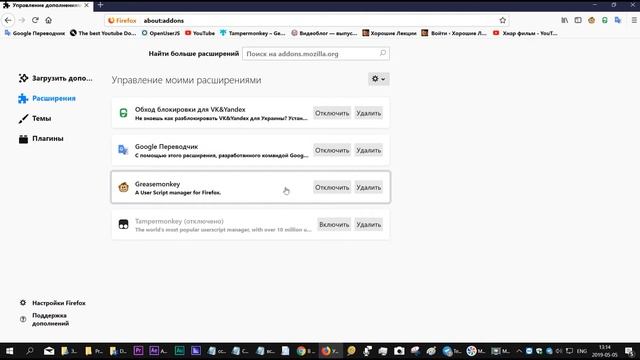Click the Tampermonkey (отключено) title text
640x360 pixels.
click(179, 221)
